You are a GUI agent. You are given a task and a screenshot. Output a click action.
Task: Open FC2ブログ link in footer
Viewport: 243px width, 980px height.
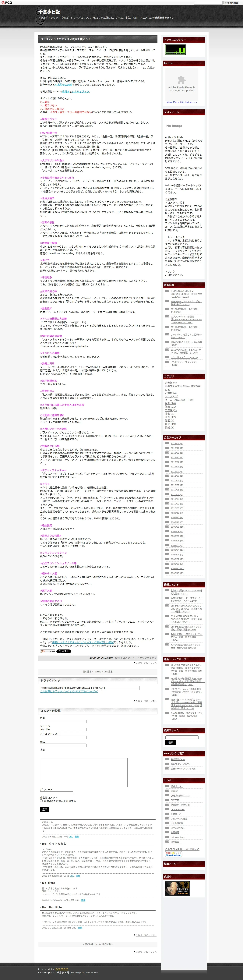tap(62, 969)
